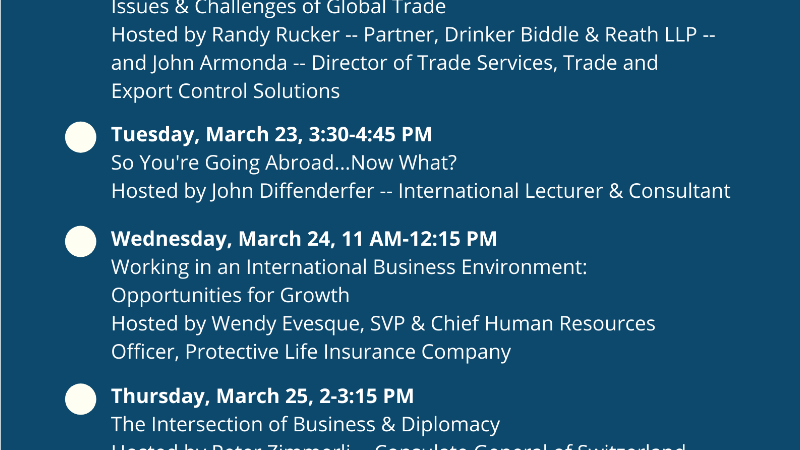
Task: Select the Tuesday, March 23, 3:30-4:45 PM heading
Action: (271, 135)
